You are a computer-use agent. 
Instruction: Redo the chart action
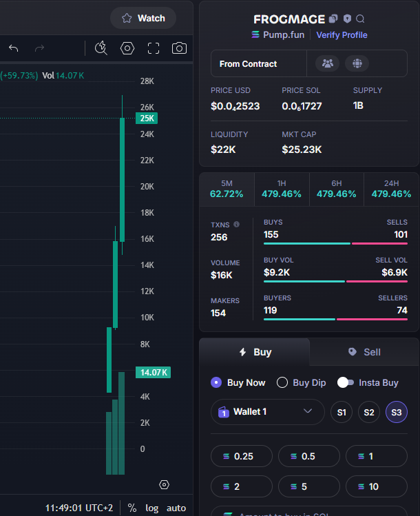39,48
